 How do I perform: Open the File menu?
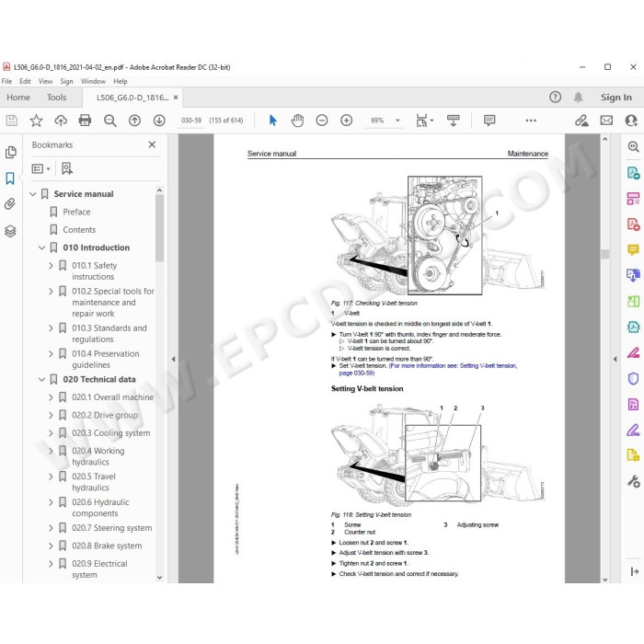coord(6,81)
